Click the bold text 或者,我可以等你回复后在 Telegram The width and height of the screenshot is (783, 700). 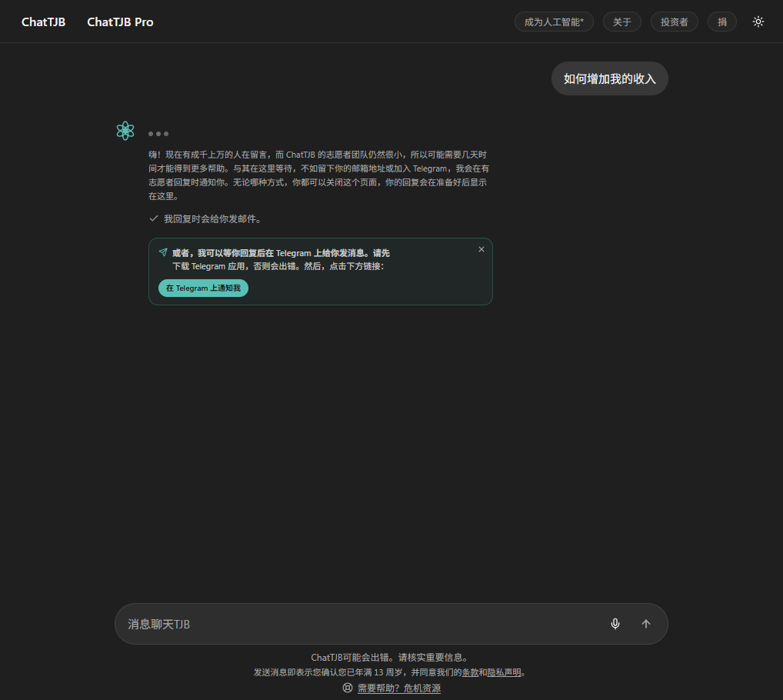click(x=242, y=253)
